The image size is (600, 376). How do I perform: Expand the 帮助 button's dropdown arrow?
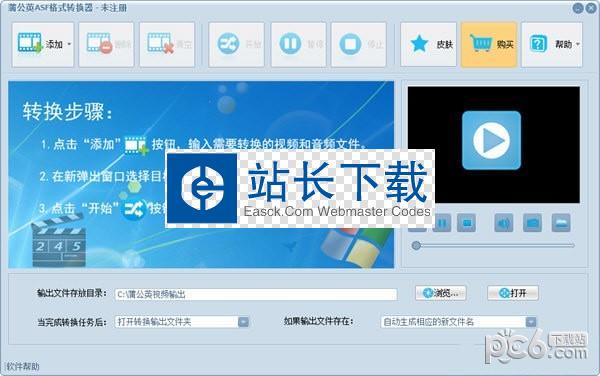pyautogui.click(x=578, y=44)
